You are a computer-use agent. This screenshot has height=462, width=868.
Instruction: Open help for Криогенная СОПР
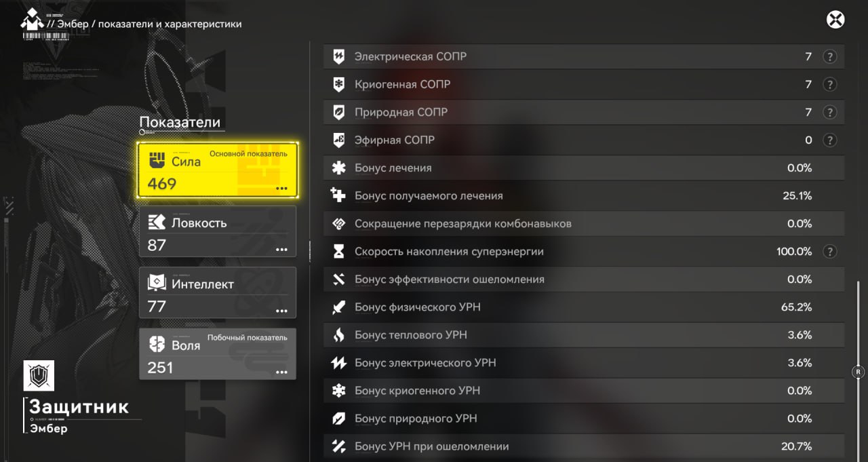pos(829,85)
